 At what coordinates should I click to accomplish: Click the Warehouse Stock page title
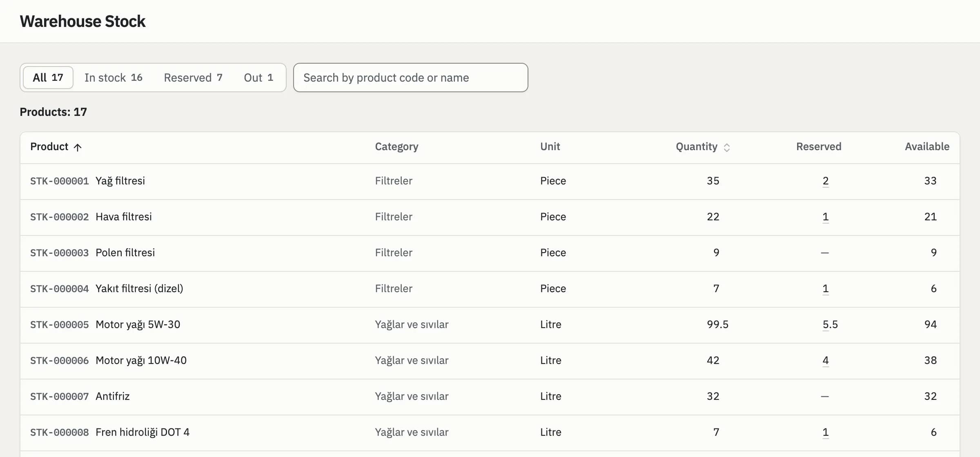tap(82, 21)
